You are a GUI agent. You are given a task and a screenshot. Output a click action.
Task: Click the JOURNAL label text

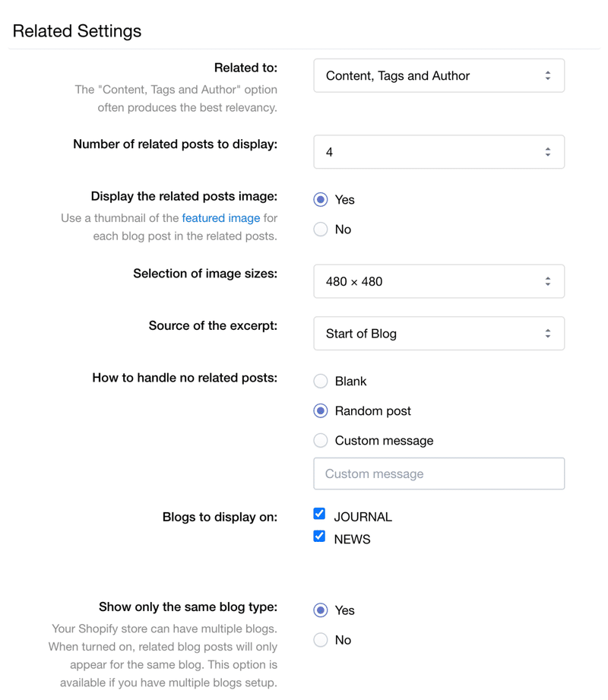pos(363,517)
